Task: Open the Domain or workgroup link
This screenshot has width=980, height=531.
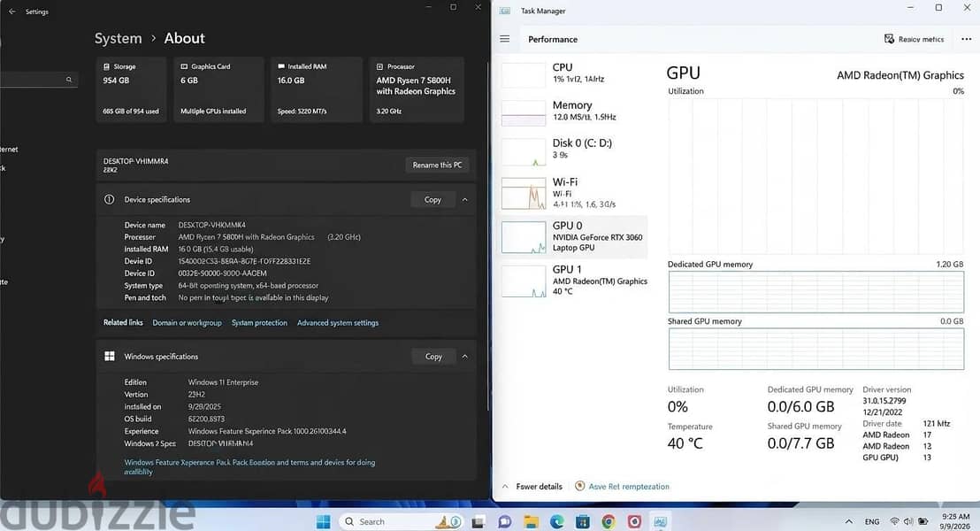Action: pyautogui.click(x=187, y=323)
